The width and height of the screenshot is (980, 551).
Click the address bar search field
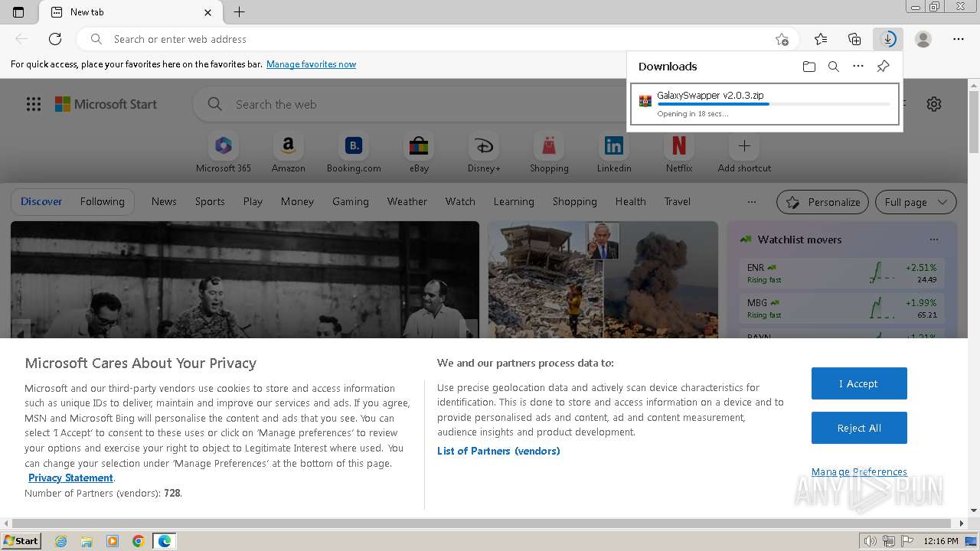[x=437, y=39]
